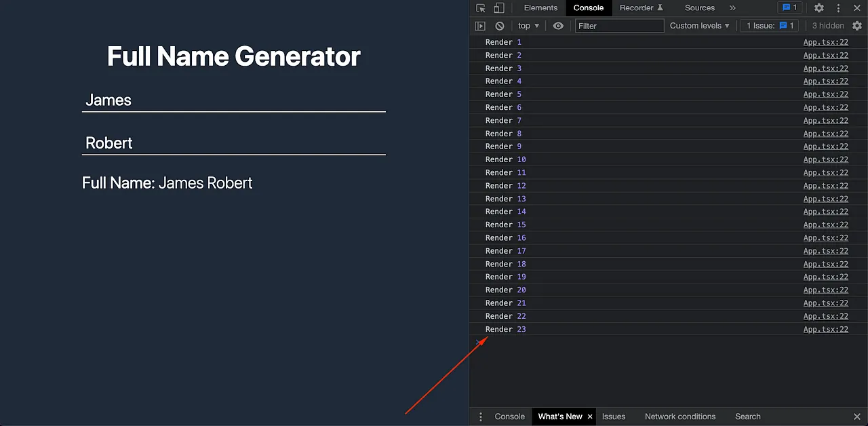Image resolution: width=868 pixels, height=426 pixels.
Task: Clear the console with the no-entry icon
Action: (x=499, y=25)
